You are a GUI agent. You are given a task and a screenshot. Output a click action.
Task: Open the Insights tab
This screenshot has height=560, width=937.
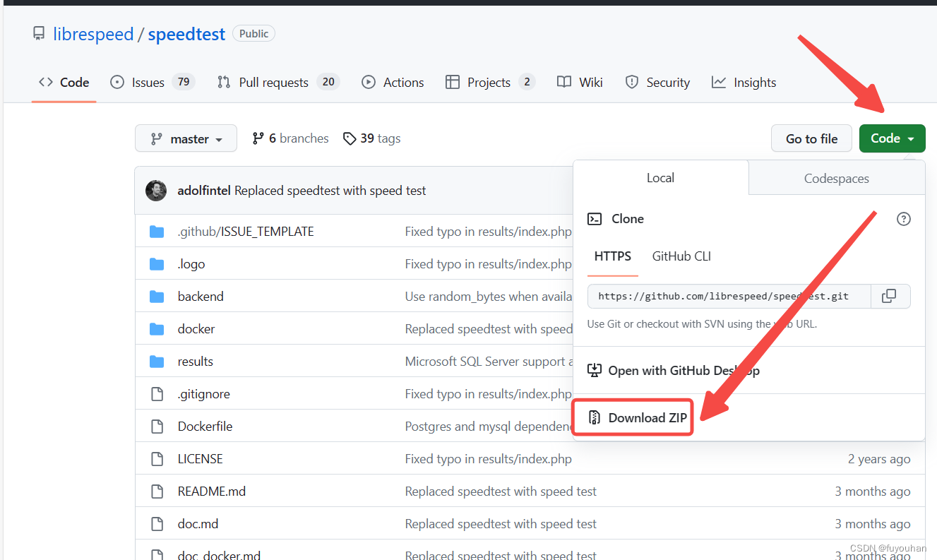coord(744,83)
